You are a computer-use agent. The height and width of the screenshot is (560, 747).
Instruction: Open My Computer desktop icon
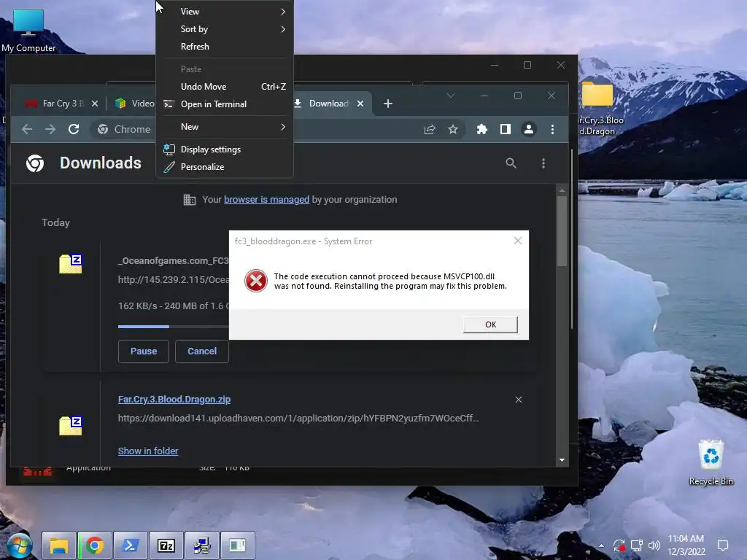click(x=28, y=31)
